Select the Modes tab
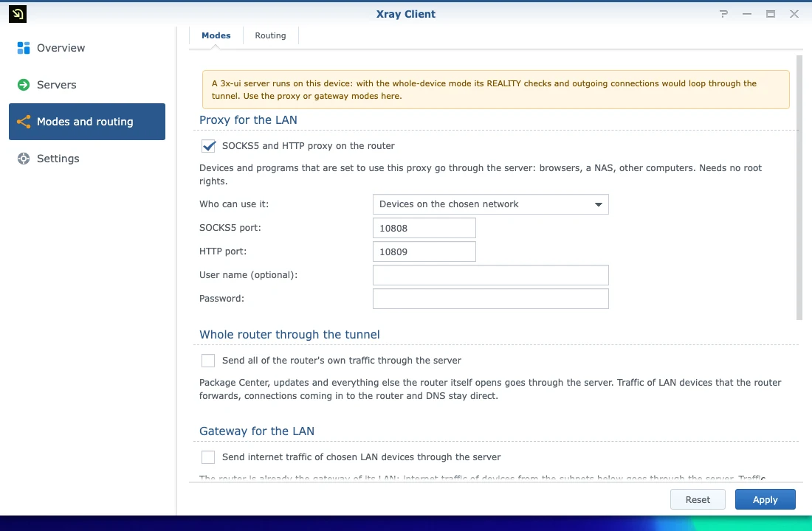 pos(216,35)
